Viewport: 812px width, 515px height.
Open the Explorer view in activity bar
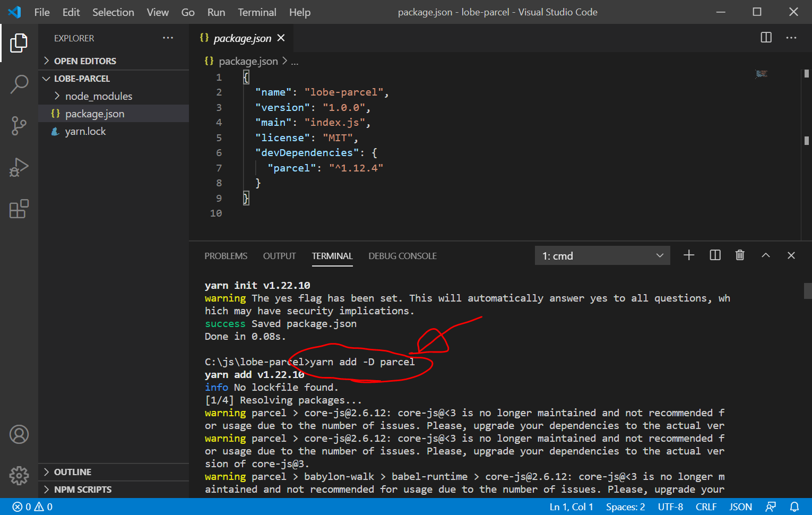click(x=19, y=42)
